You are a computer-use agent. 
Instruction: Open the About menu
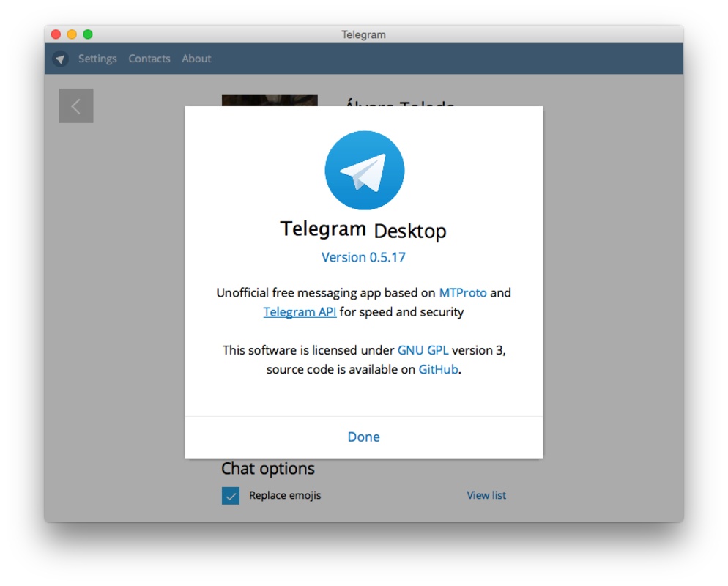click(x=196, y=59)
